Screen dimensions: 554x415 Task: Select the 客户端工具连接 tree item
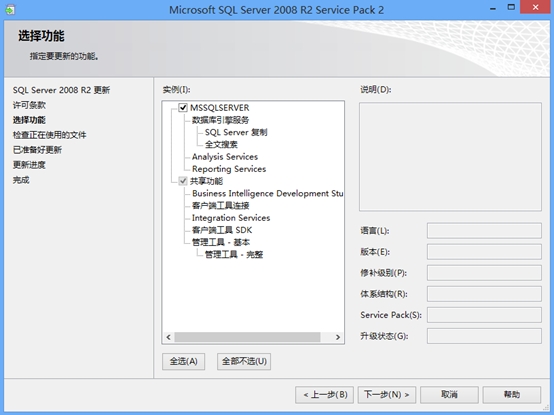click(220, 205)
